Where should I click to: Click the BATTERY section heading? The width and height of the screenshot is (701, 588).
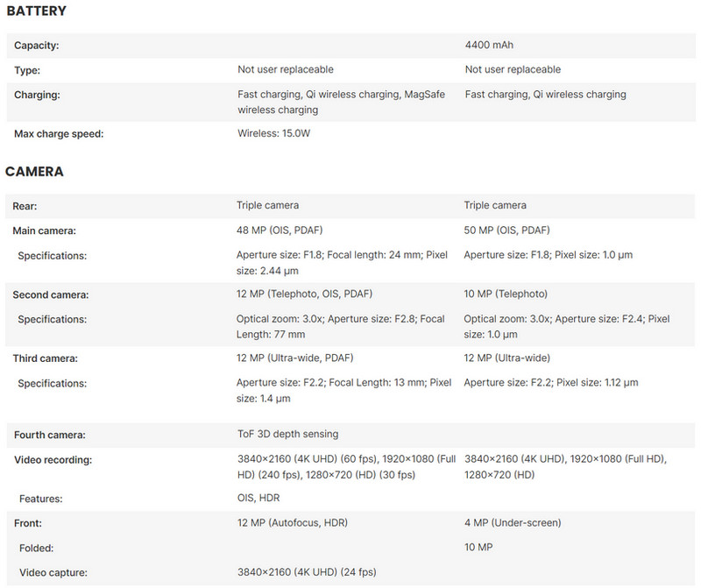(35, 12)
